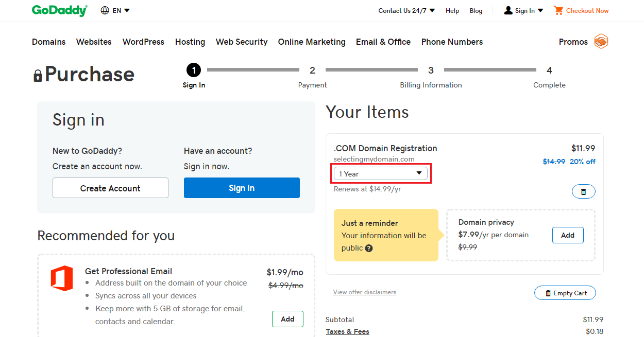Image resolution: width=644 pixels, height=337 pixels.
Task: Click the Blog link
Action: click(476, 11)
